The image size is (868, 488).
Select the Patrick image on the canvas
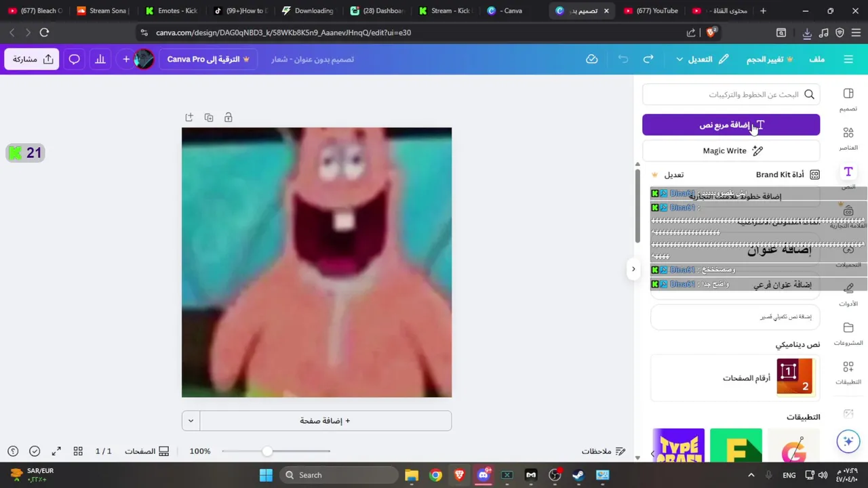[317, 262]
